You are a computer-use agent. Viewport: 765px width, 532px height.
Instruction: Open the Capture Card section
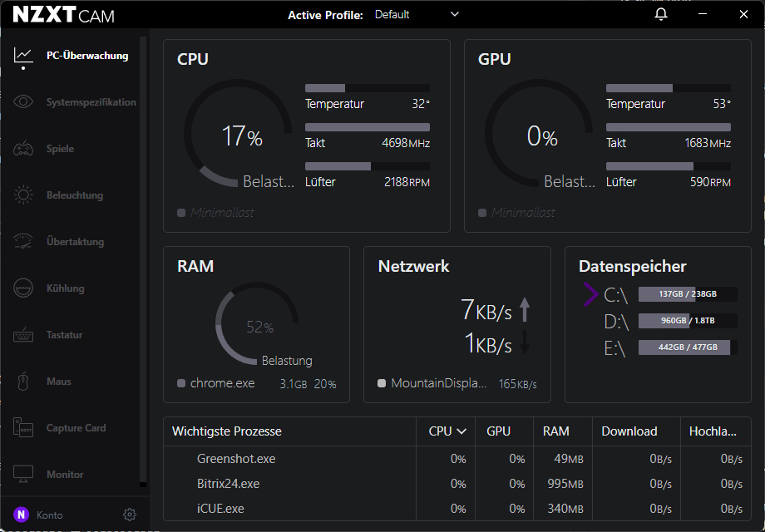[x=76, y=428]
